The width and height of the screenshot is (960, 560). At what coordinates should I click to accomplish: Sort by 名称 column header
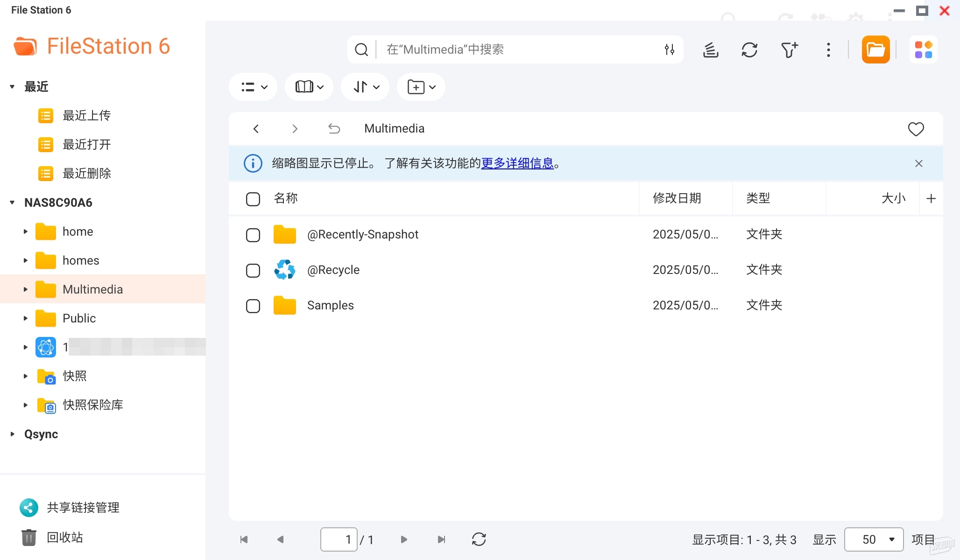click(286, 198)
